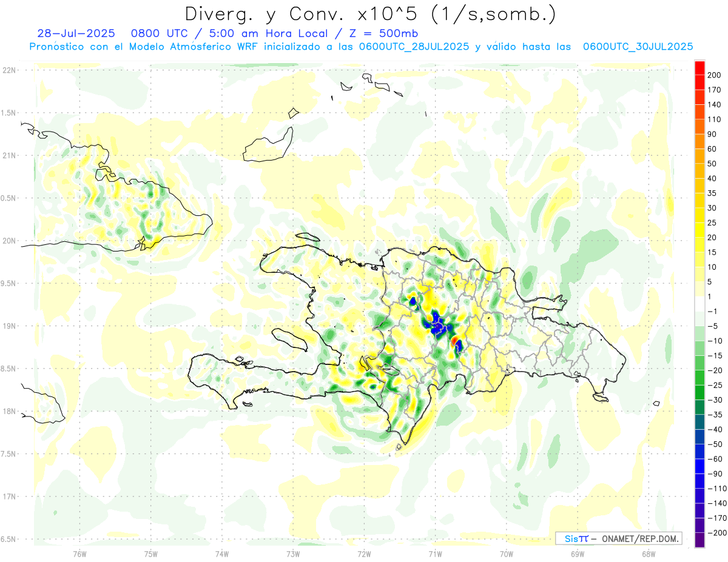
Task: Click the valid-until time "0600UTC_30JUL2025"
Action: point(638,47)
